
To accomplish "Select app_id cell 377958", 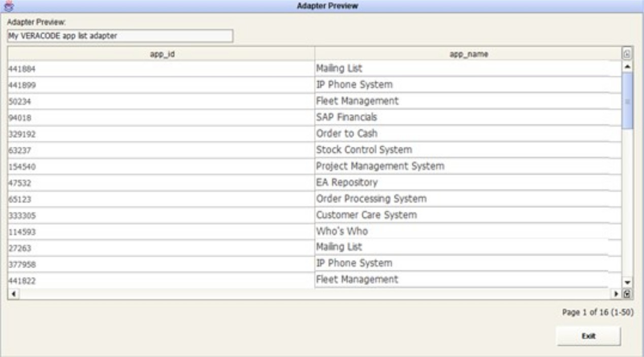I will click(161, 264).
